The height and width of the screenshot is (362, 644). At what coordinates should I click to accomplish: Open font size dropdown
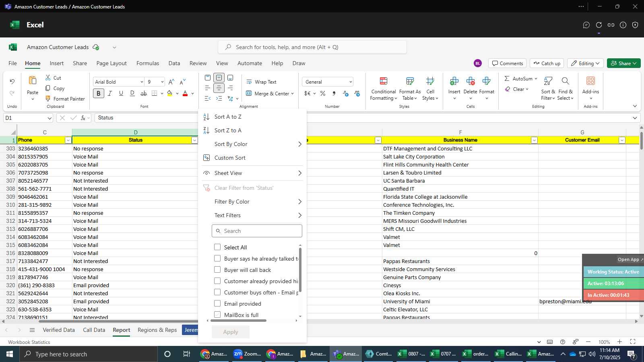[x=162, y=82]
